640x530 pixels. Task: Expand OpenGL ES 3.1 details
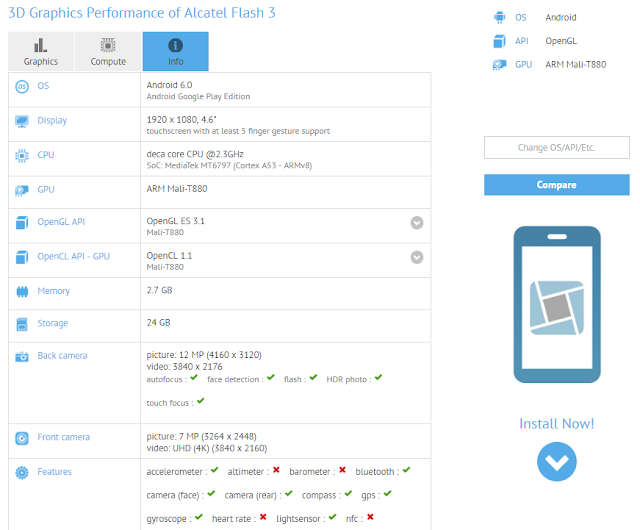[x=417, y=223]
